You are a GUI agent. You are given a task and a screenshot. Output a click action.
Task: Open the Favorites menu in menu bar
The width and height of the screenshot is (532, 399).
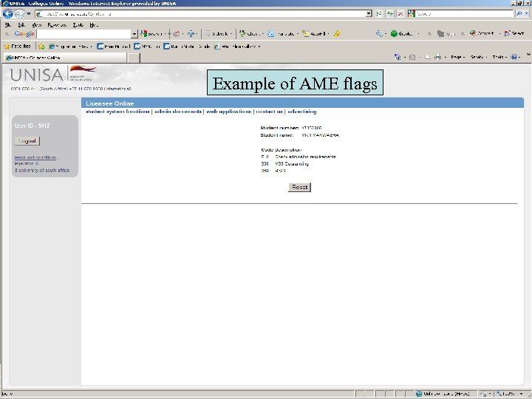57,25
